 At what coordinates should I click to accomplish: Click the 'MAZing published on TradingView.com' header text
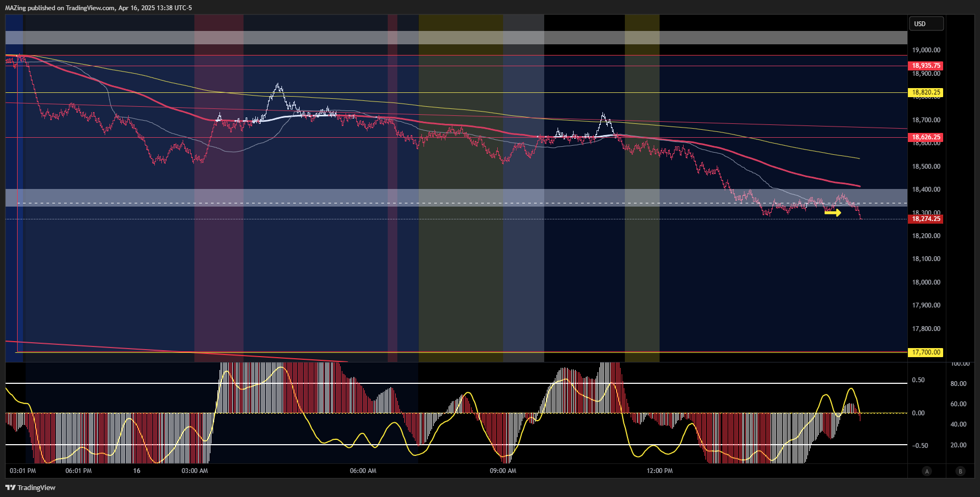click(x=60, y=8)
